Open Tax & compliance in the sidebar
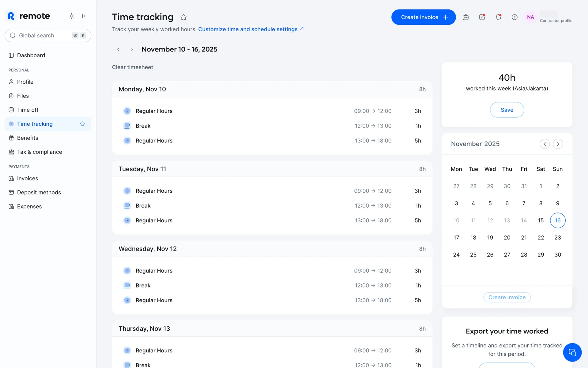Screen dimensions: 588x368 tap(40, 152)
